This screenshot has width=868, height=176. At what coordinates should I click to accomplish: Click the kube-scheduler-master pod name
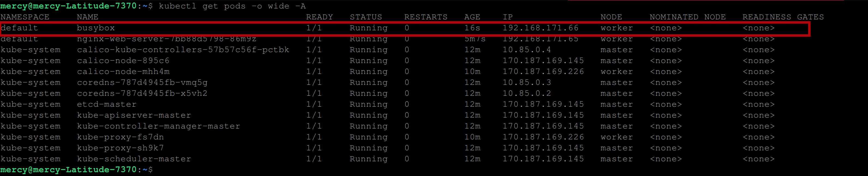134,159
